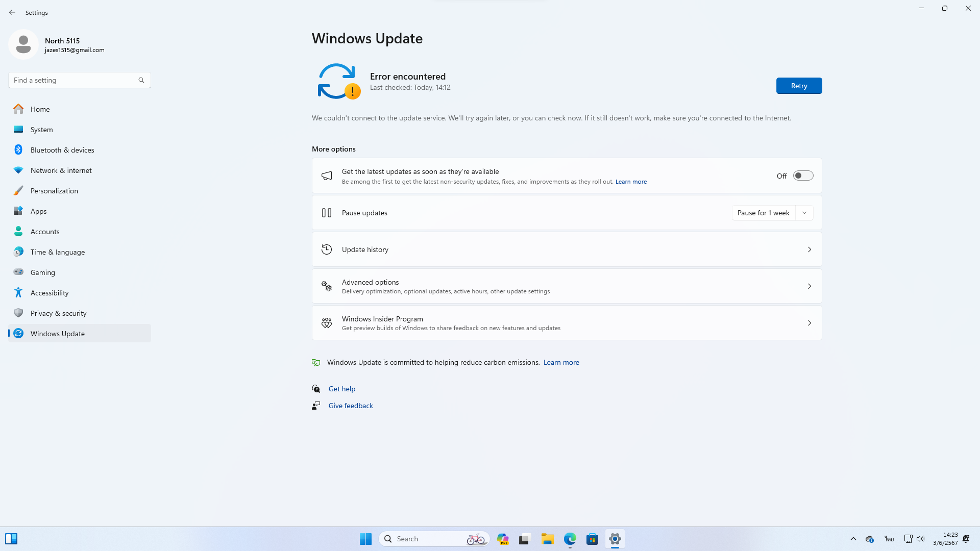
Task: Click the Windows Update sync icon in sidebar
Action: 18,333
